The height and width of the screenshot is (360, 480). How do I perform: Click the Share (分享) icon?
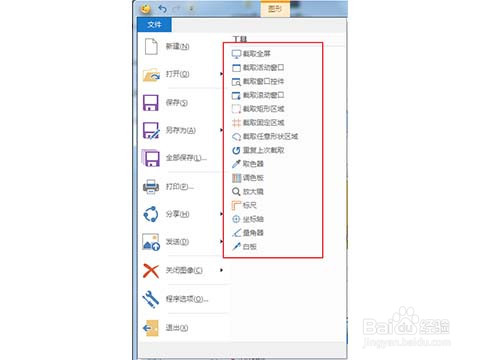(x=151, y=214)
